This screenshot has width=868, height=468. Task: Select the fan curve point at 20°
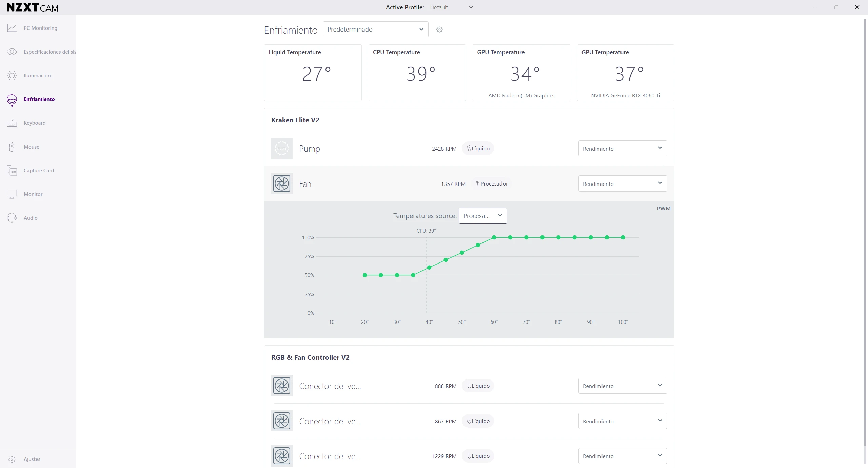[365, 275]
